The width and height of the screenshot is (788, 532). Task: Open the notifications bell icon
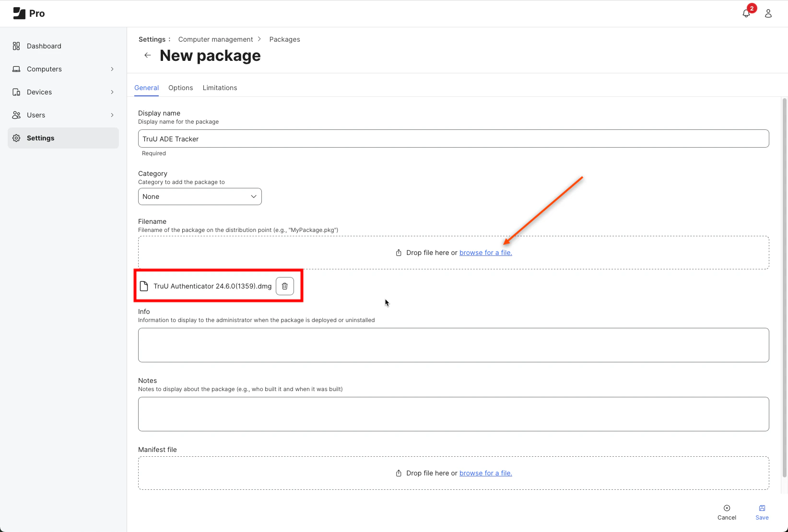(x=746, y=14)
